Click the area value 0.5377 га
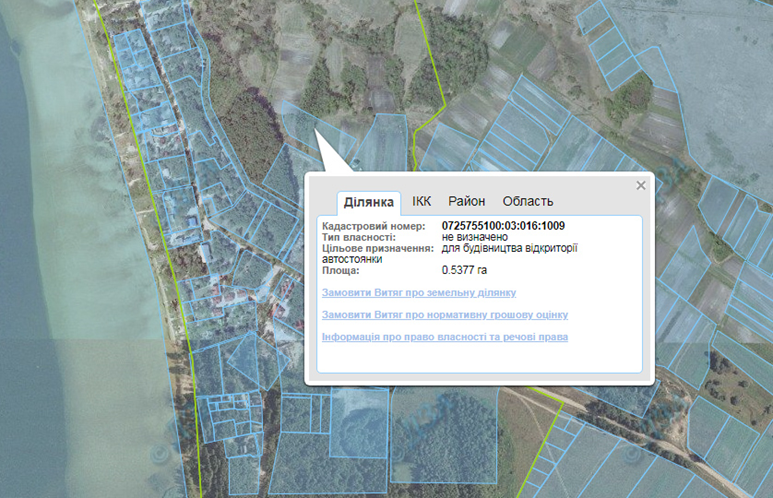Screen dimensions: 773x498 pyautogui.click(x=464, y=270)
